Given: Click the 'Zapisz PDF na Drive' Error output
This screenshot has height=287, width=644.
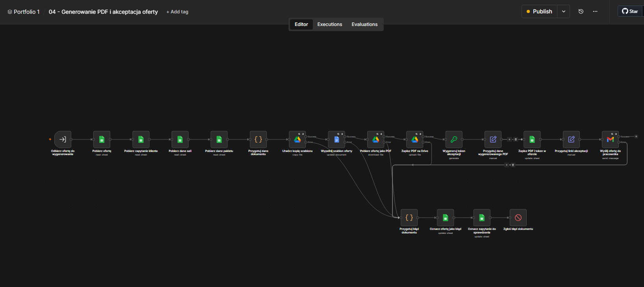Looking at the screenshot, I should (x=424, y=142).
